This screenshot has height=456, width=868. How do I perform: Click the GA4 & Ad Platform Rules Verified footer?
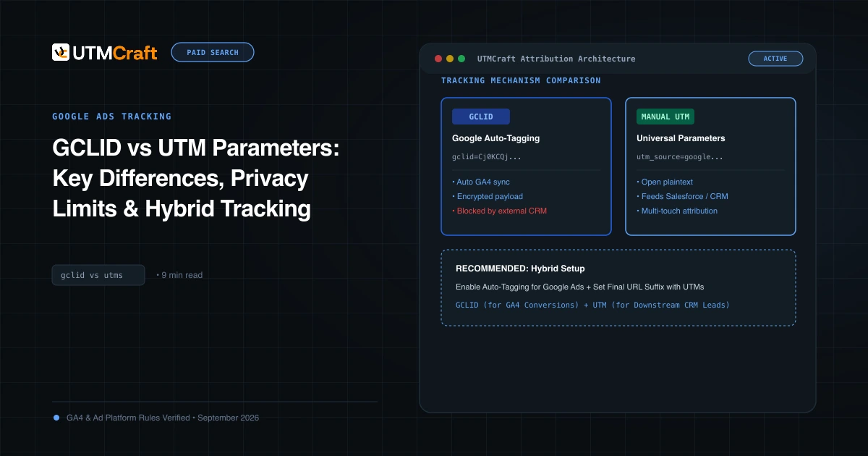pos(163,418)
